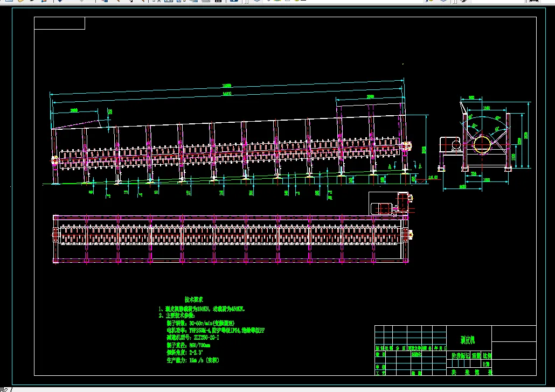Select the 电机功率 YVP250M-4 note line
This screenshot has height=392, width=555.
pyautogui.click(x=215, y=331)
